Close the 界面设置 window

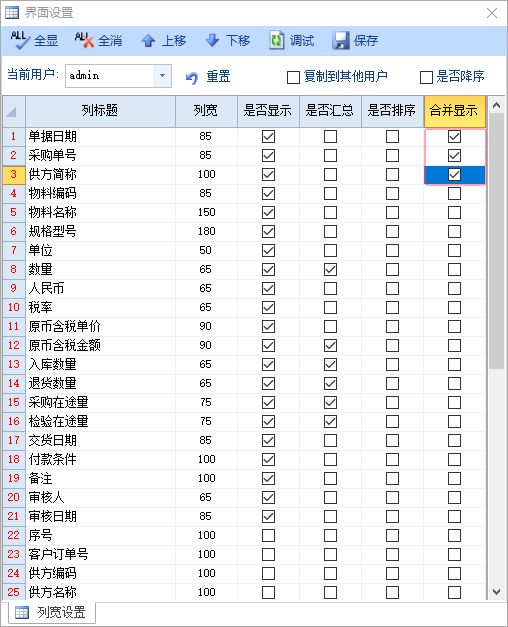[x=492, y=13]
